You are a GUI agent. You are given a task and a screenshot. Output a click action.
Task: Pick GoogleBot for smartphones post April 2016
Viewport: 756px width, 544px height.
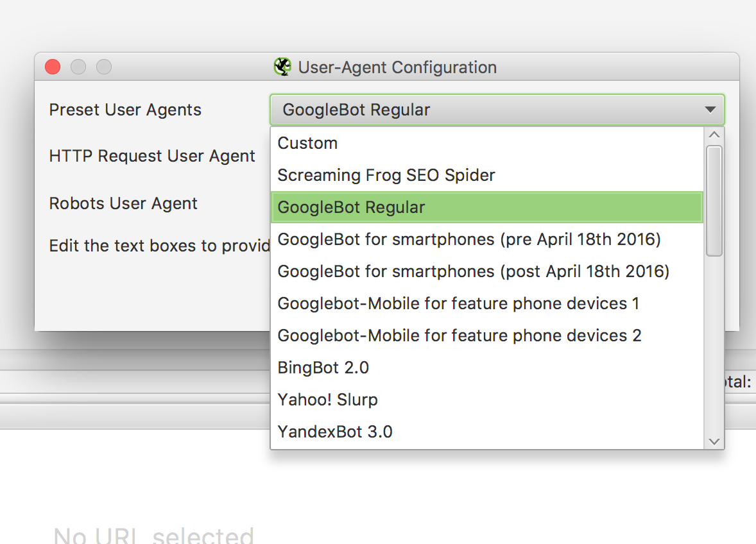pyautogui.click(x=473, y=271)
